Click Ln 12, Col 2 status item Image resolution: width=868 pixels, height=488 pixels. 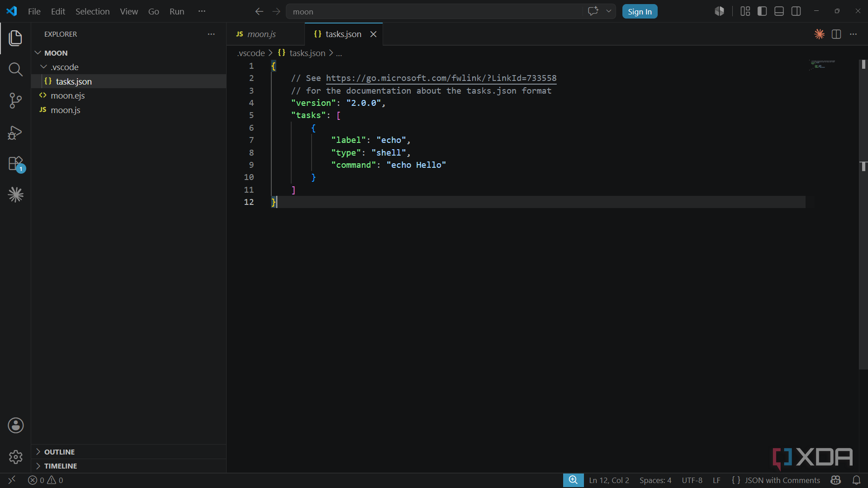click(x=609, y=480)
